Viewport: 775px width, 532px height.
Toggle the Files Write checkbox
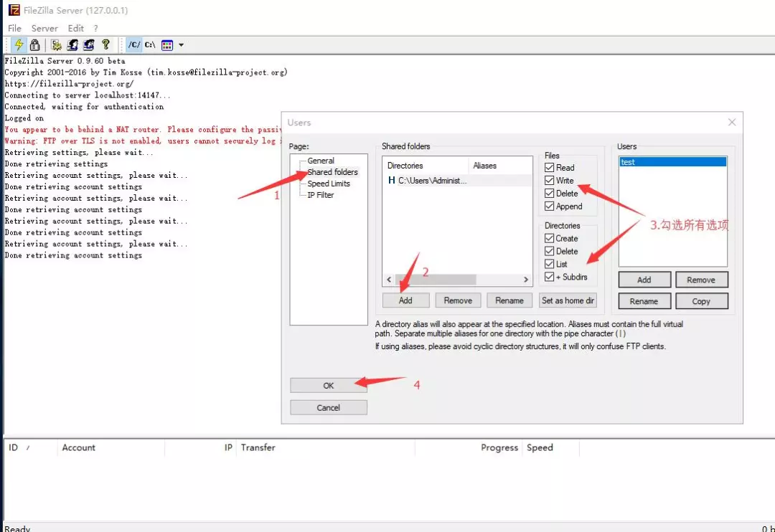point(549,180)
